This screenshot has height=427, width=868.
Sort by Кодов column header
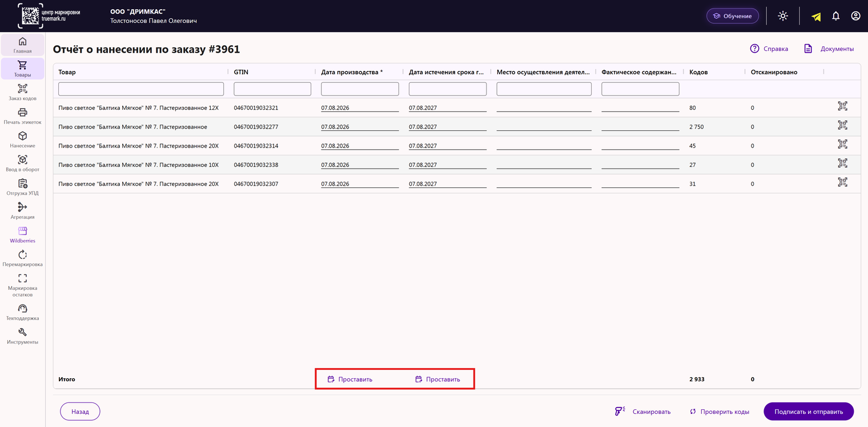[698, 72]
